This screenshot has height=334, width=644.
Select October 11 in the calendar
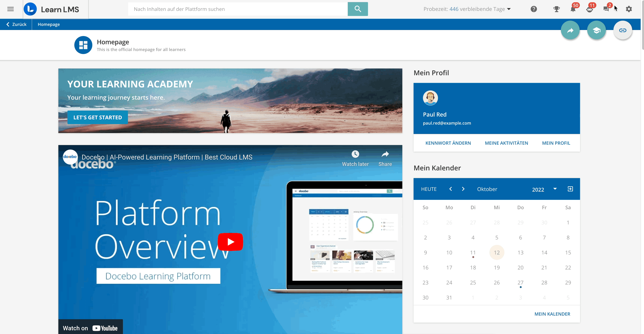[x=473, y=253]
